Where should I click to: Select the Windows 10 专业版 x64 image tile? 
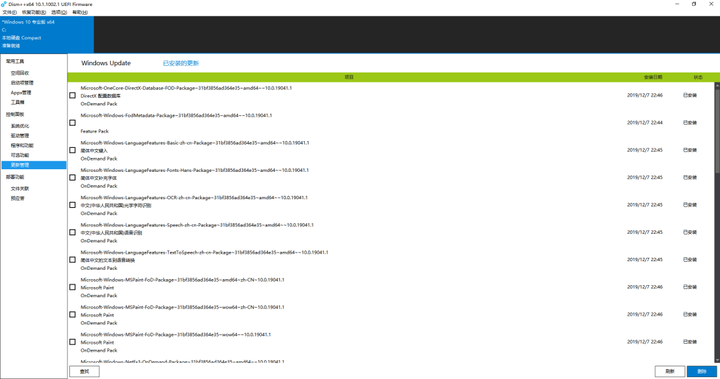(x=47, y=34)
